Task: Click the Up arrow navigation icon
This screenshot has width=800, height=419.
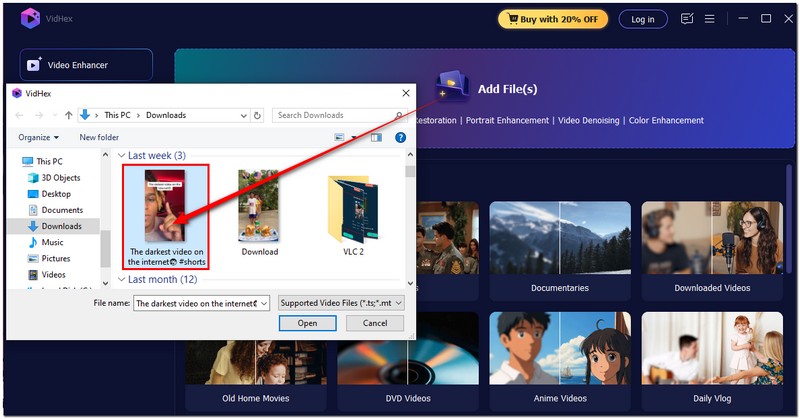Action: 69,115
